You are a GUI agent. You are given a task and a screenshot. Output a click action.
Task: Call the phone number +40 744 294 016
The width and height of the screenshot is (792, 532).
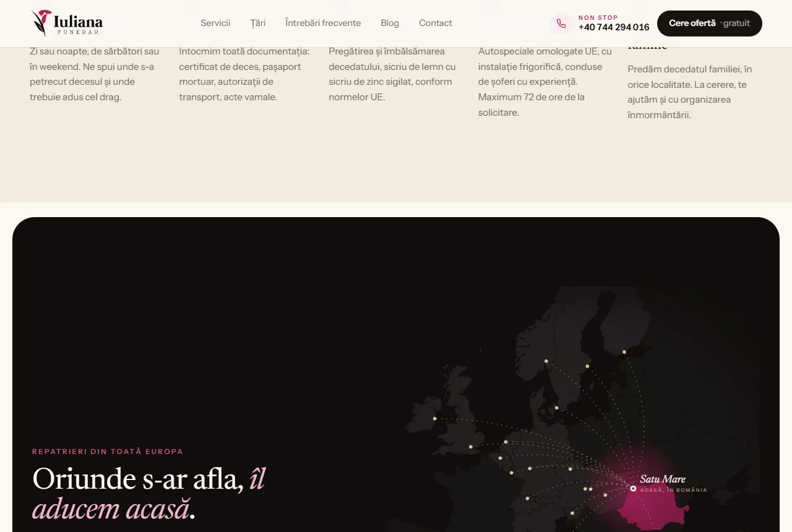tap(614, 27)
